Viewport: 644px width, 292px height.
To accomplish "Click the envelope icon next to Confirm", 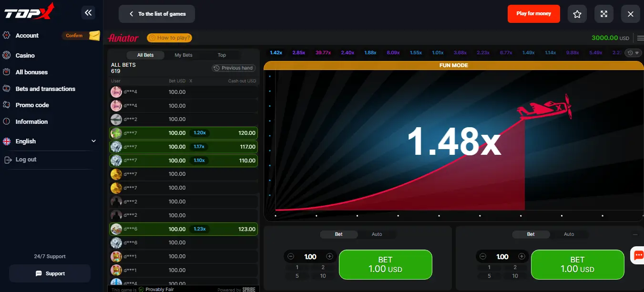I will tap(94, 36).
